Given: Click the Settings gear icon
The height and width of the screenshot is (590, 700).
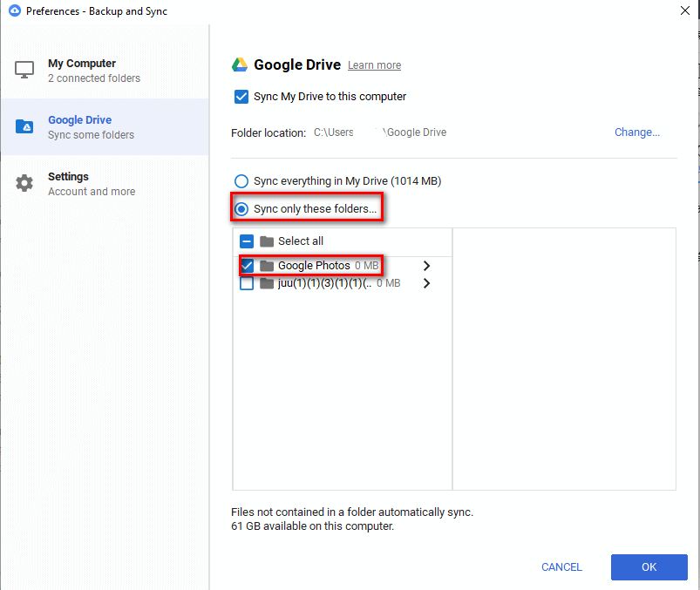Looking at the screenshot, I should 24,184.
